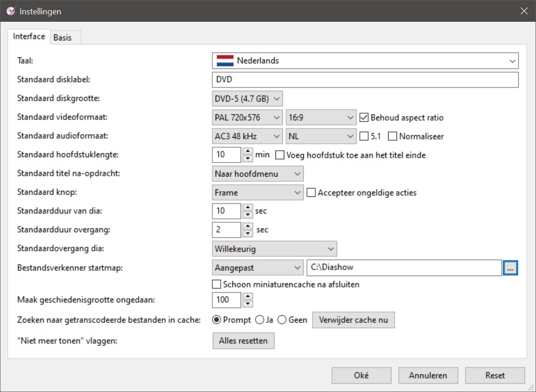Decrease Standaardduur overgang with down arrow
The width and height of the screenshot is (536, 392).
tap(248, 234)
